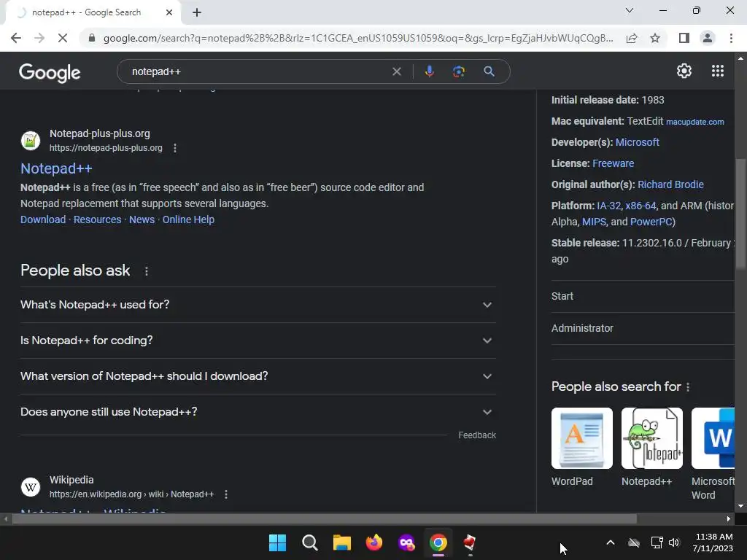Open the Notepad++ result title link
This screenshot has height=560, width=747.
(56, 168)
